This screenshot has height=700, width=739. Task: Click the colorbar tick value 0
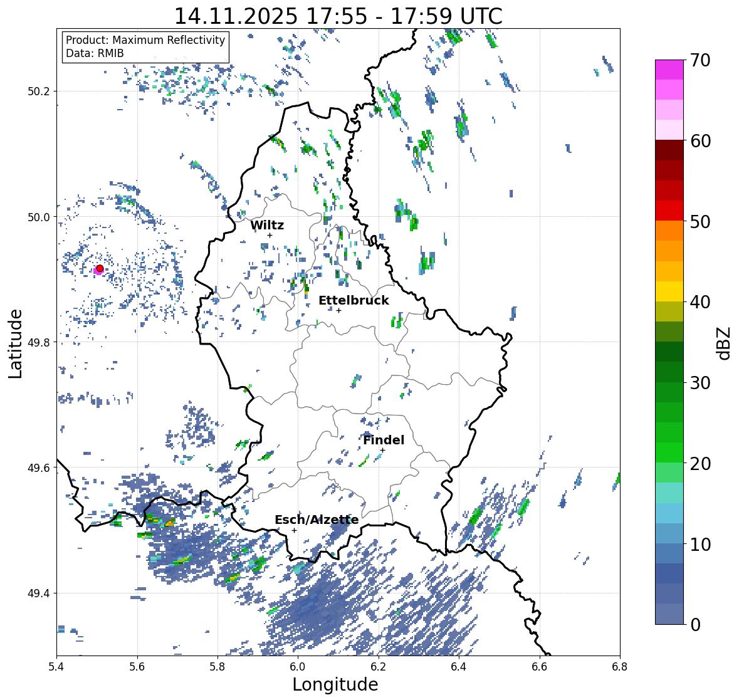tap(695, 625)
